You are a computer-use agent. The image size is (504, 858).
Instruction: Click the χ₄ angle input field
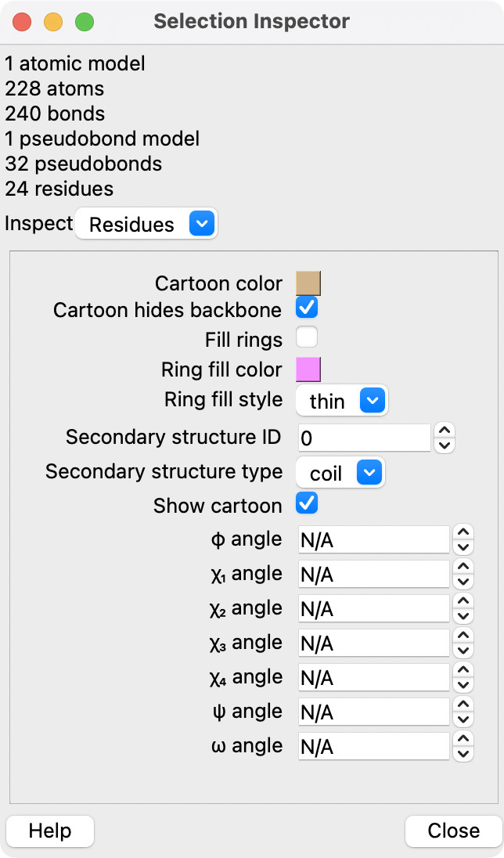tap(374, 677)
